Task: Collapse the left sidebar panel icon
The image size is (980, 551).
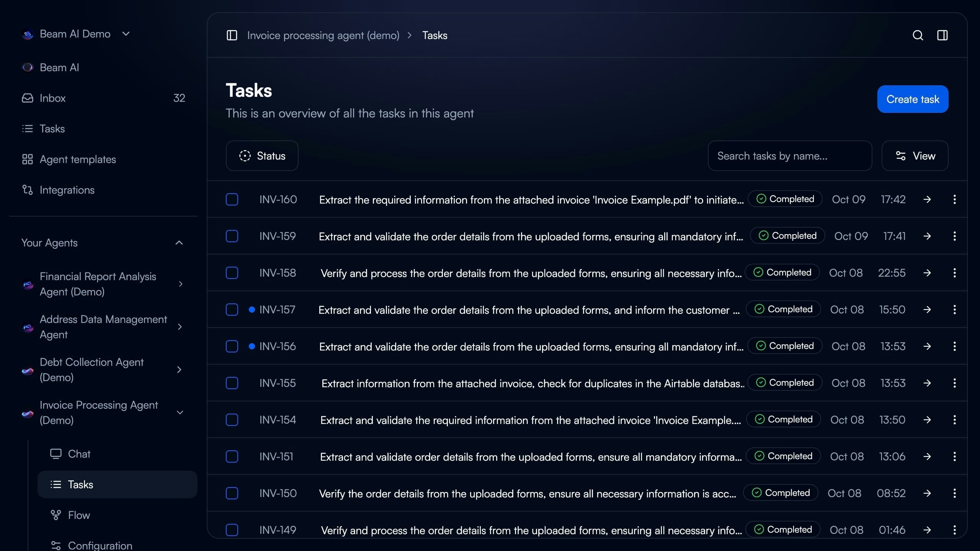Action: [232, 35]
